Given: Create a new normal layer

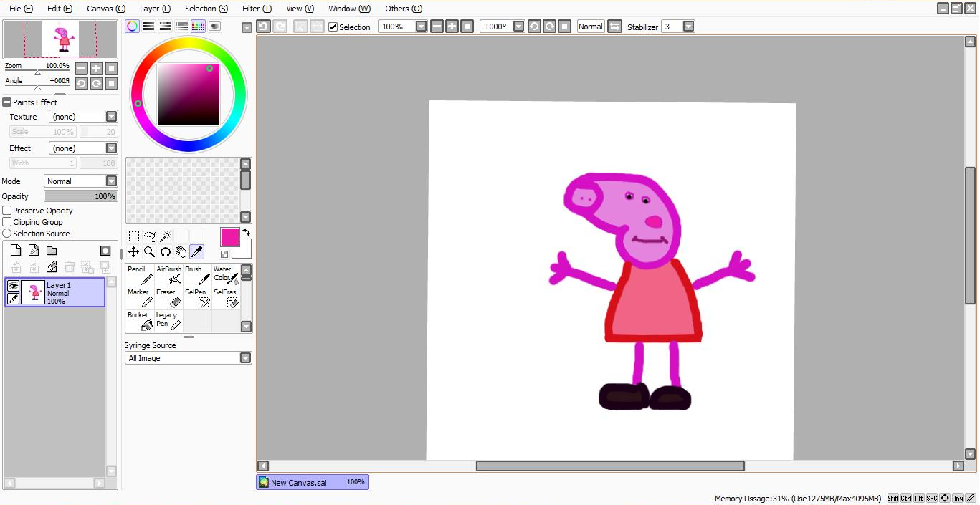Looking at the screenshot, I should click(x=16, y=251).
